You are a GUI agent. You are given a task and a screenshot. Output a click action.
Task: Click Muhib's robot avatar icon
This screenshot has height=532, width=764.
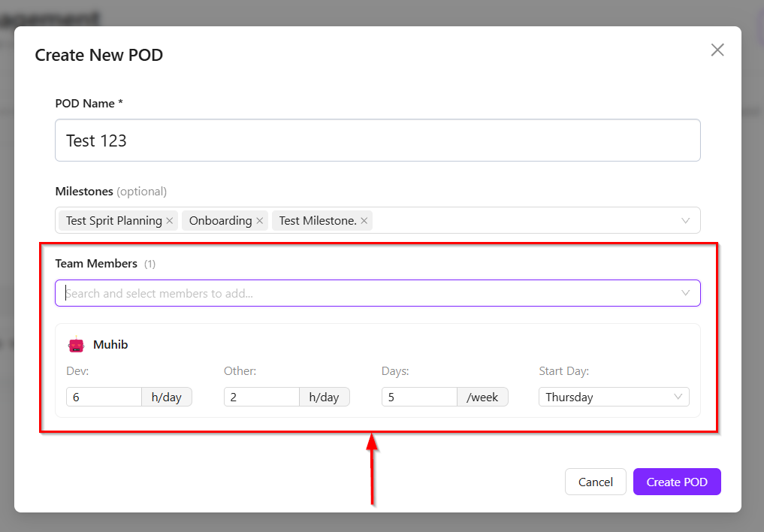click(77, 345)
